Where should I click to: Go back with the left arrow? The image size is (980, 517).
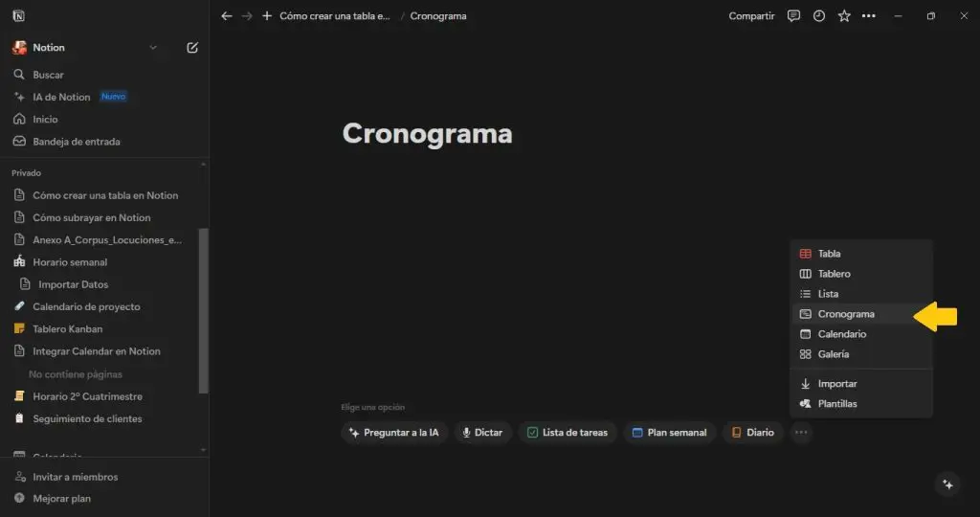pos(226,16)
